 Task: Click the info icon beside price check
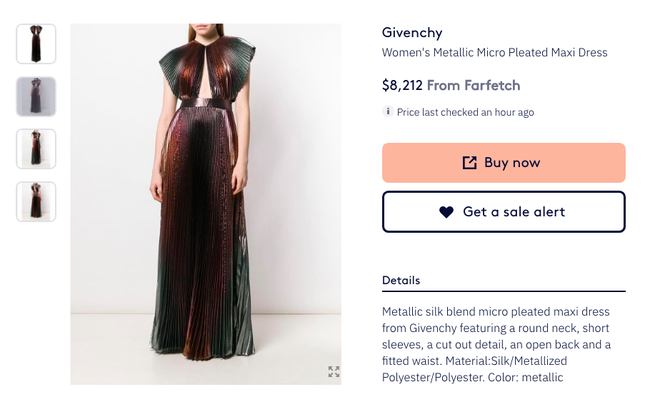[x=388, y=111]
